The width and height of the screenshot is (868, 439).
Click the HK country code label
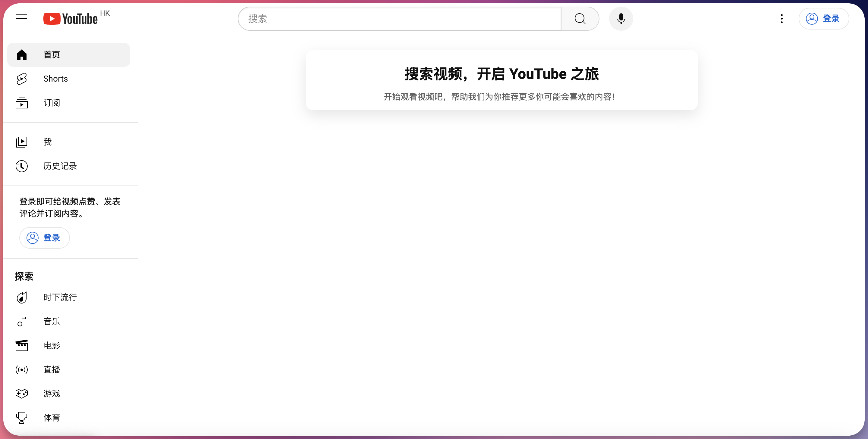click(105, 13)
